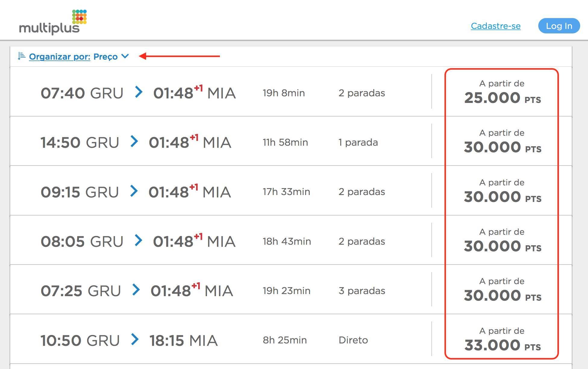Click blue arrow on 09:15 GRU flight
The image size is (588, 369).
pos(134,191)
